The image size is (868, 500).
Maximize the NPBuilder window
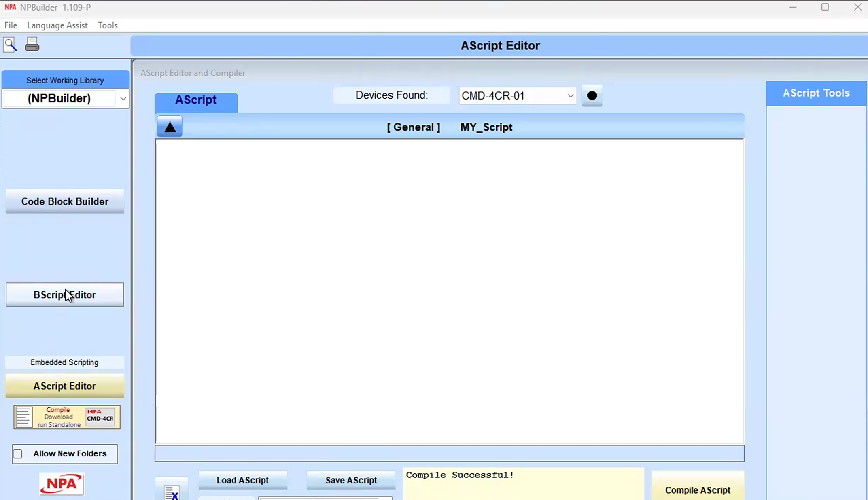pos(825,7)
